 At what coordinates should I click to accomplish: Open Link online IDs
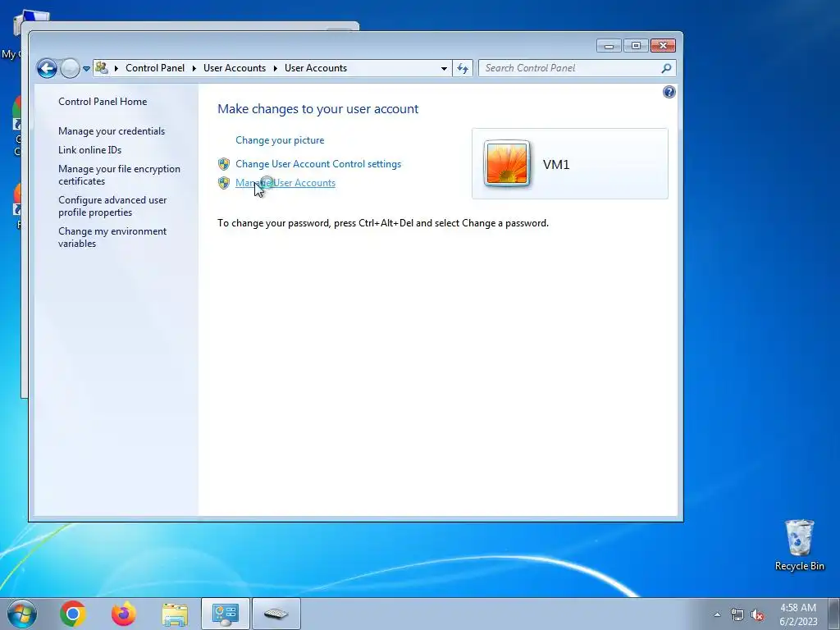[x=90, y=150]
